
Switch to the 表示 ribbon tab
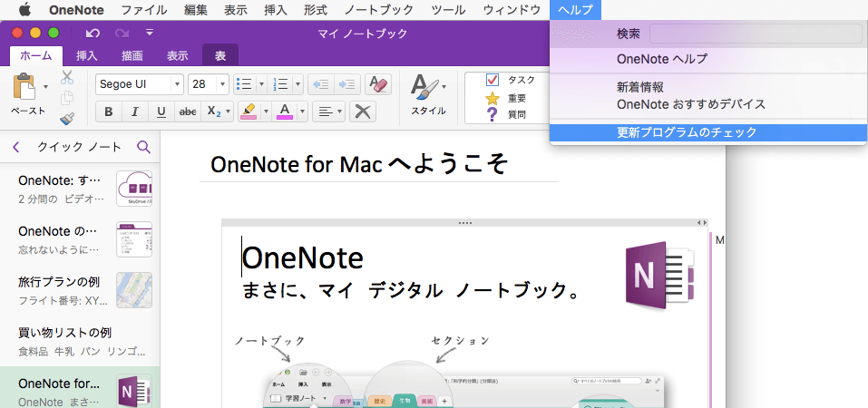coord(178,55)
